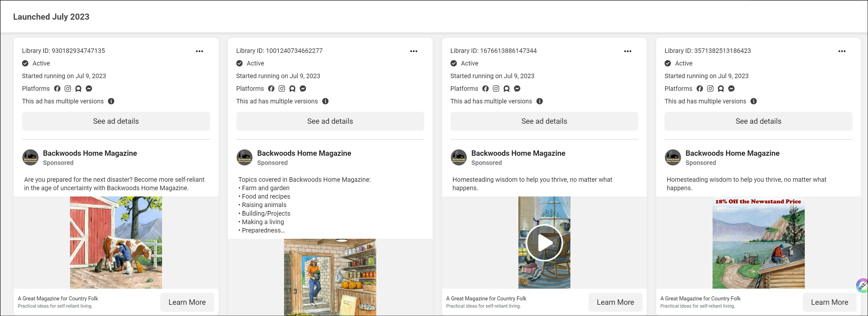Open three-dot menu for ad 1676613886147344
Viewport: 868px width, 316px height.
click(628, 51)
